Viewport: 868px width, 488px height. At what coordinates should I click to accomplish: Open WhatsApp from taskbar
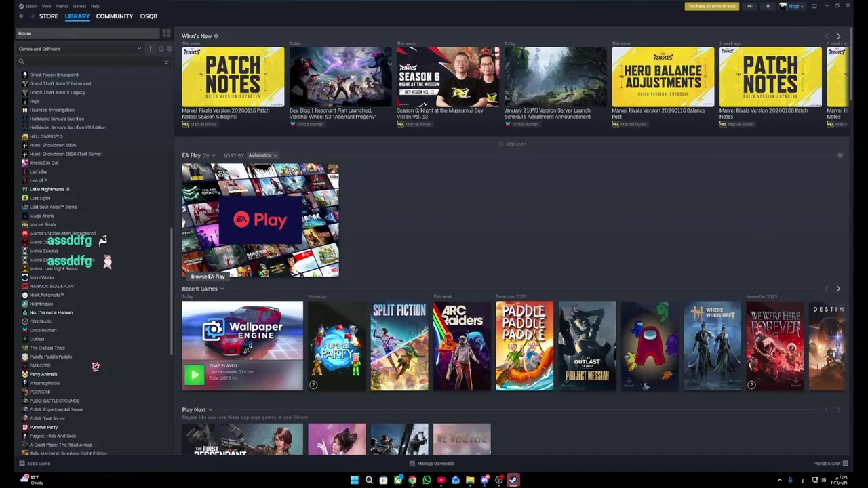pos(427,480)
